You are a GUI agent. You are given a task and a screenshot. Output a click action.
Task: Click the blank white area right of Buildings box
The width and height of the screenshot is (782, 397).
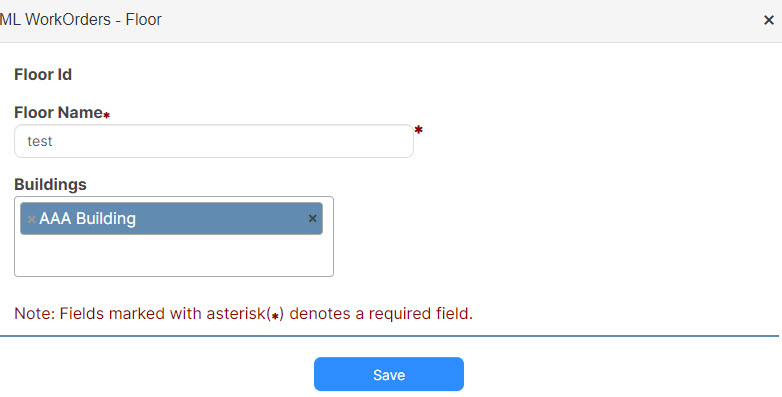click(554, 236)
